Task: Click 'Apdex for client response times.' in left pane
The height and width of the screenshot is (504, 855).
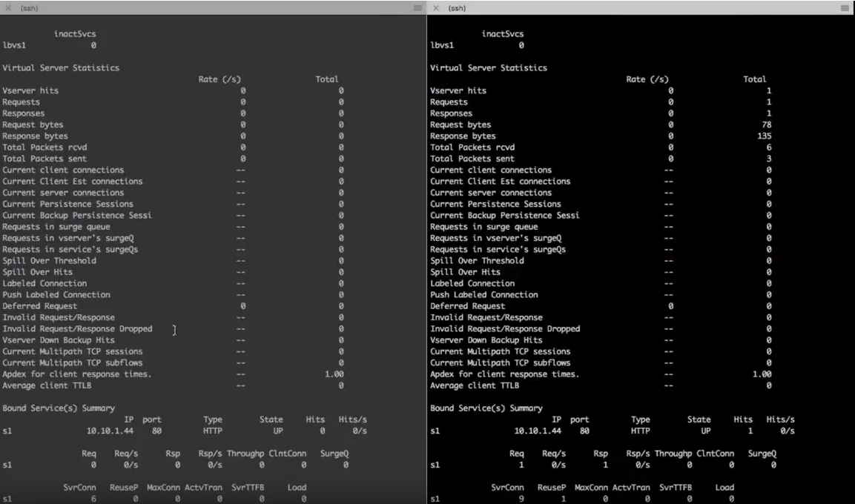Action: [x=76, y=374]
